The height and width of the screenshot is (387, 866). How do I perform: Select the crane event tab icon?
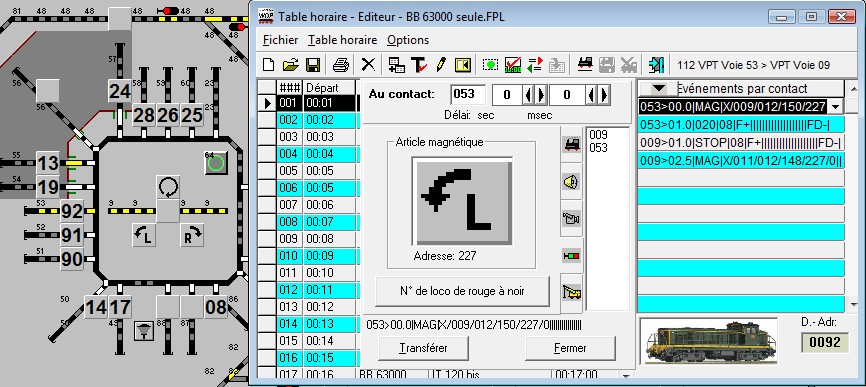coord(571,291)
